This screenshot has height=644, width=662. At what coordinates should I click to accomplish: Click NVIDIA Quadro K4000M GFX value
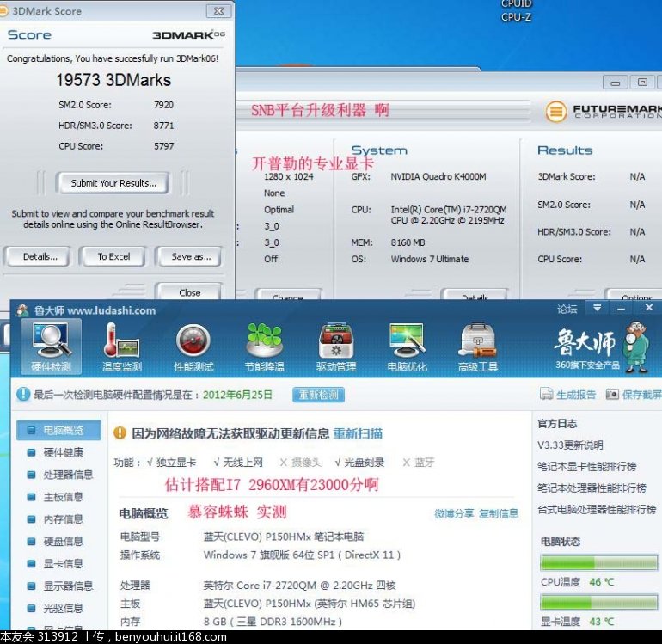click(438, 176)
